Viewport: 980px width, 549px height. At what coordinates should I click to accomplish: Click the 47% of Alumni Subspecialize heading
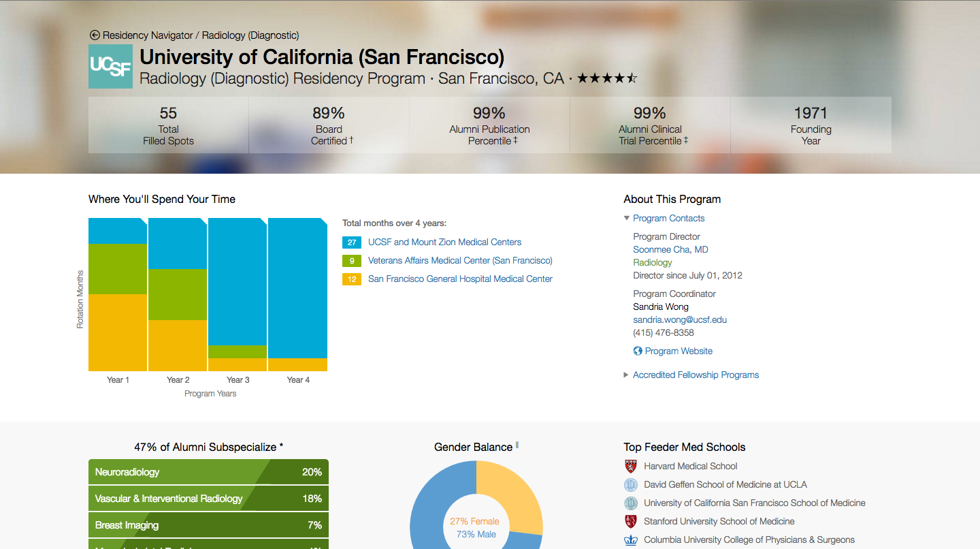(209, 447)
